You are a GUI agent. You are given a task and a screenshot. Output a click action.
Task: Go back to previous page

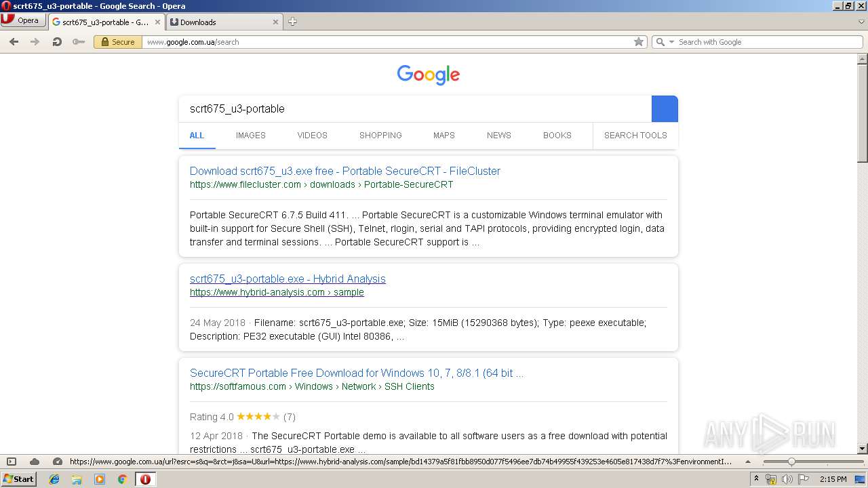coord(14,42)
